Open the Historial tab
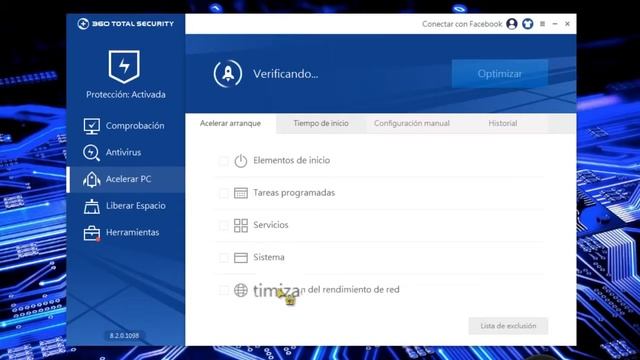 pos(503,123)
